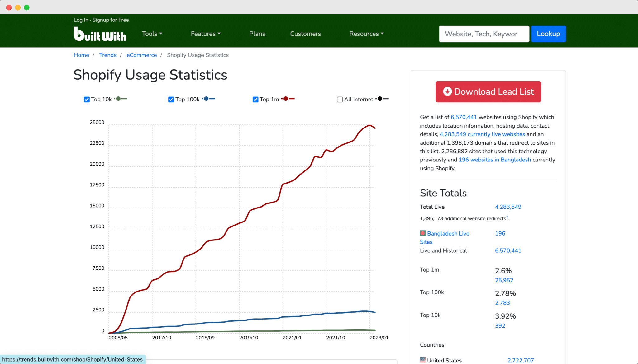The height and width of the screenshot is (364, 638).
Task: Open the Resources dropdown
Action: (366, 34)
